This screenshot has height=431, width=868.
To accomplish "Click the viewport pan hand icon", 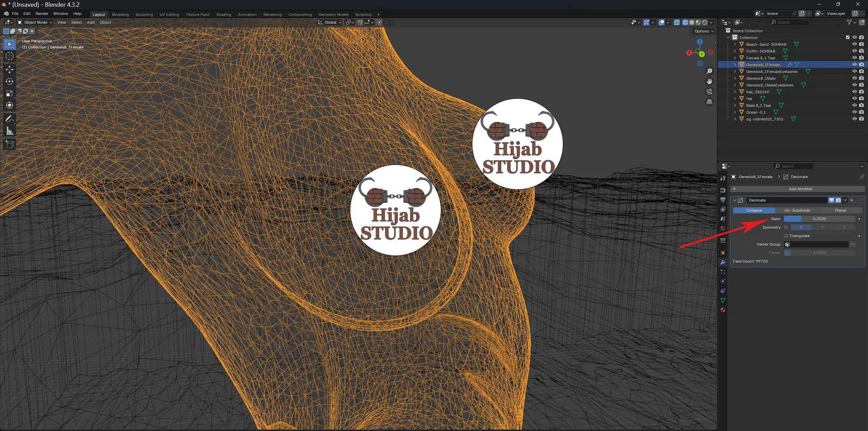I will [x=709, y=81].
